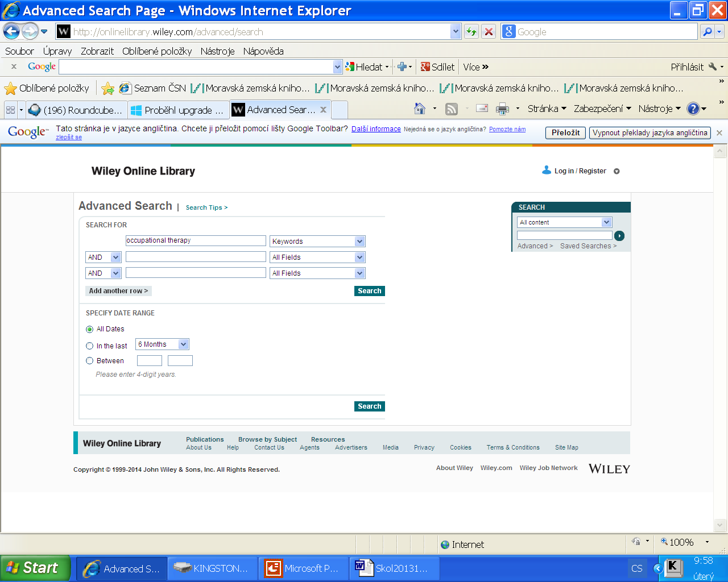Click the Add to favorites bar icon
Screen dimensions: 728x582
(107, 88)
